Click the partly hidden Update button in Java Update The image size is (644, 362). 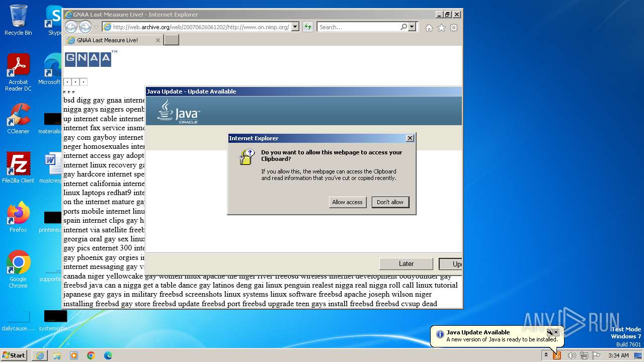pyautogui.click(x=450, y=264)
